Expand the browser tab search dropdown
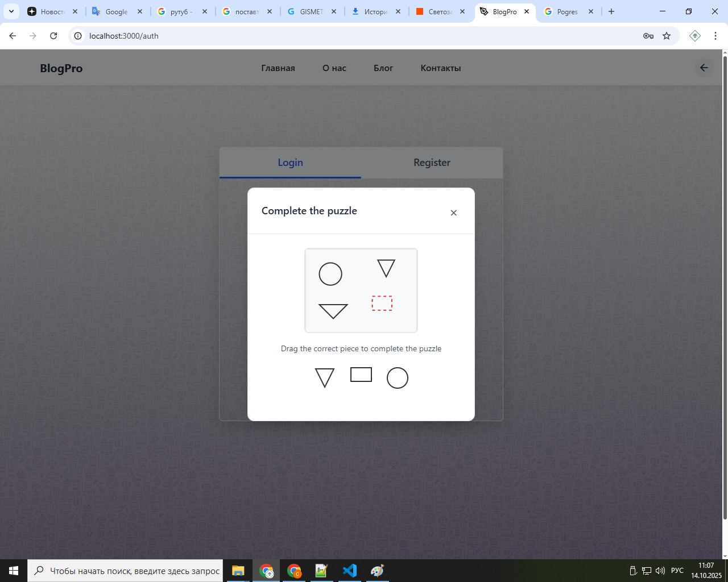Screen dimensions: 728x582 [11, 11]
